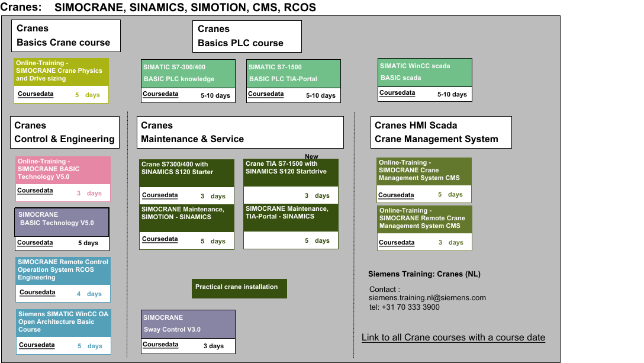Click "5 days" on the WinCC OA Open Architecture card

coord(90,346)
